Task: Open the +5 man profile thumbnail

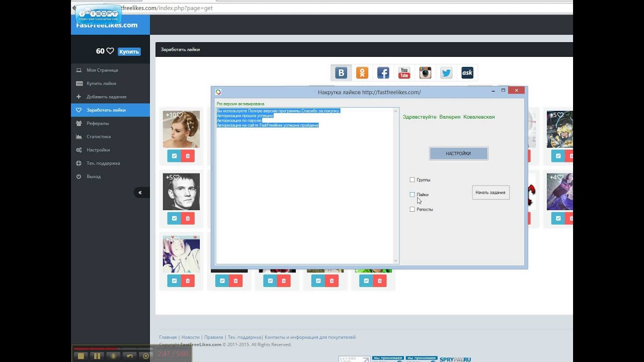Action: 181,192
